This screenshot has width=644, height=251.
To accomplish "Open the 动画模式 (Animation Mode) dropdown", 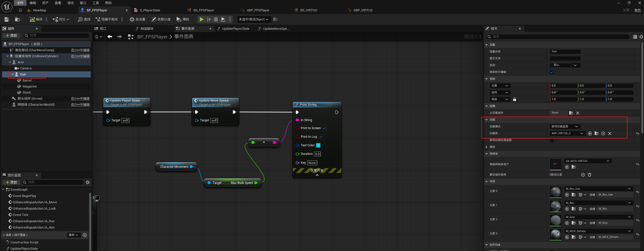I will (x=565, y=127).
